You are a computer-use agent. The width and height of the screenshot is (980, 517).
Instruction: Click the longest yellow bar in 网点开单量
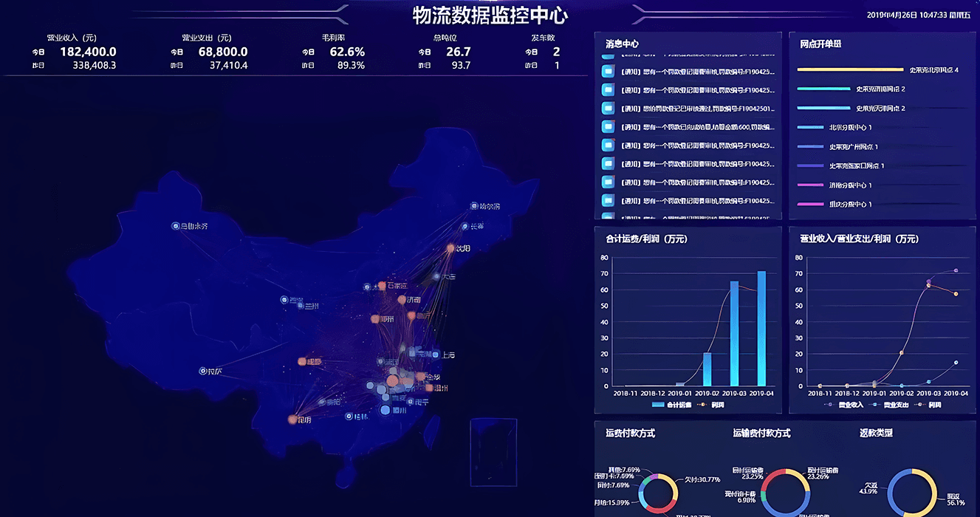(x=850, y=69)
